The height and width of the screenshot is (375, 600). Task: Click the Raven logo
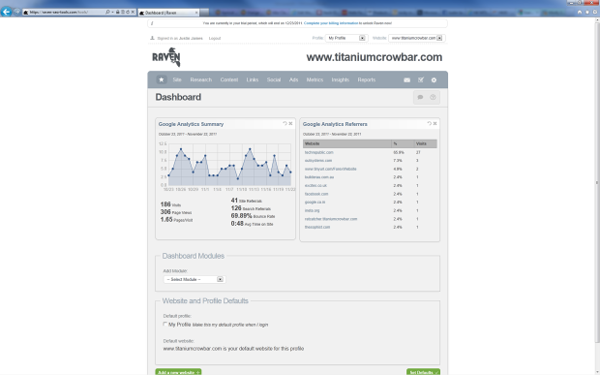point(166,57)
